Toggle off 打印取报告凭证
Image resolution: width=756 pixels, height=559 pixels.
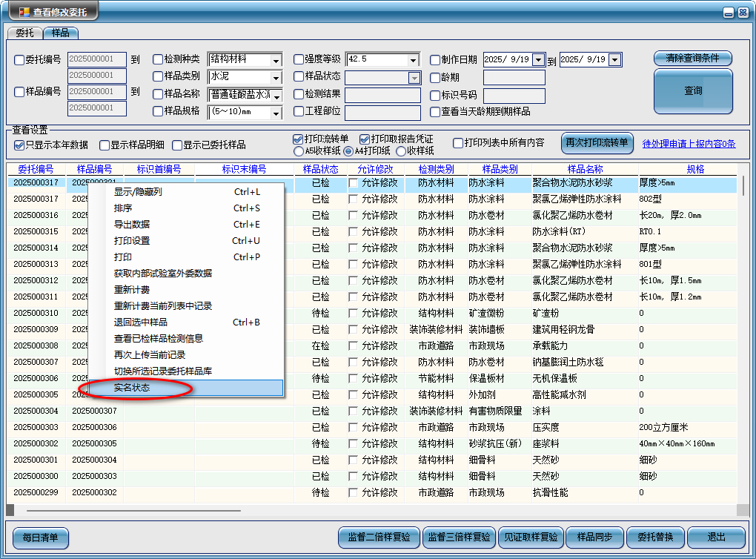pos(364,139)
